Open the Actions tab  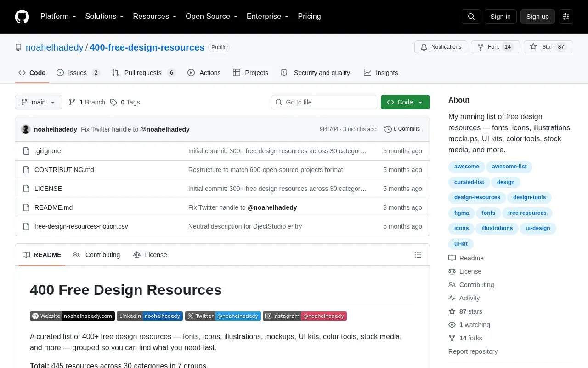coord(204,73)
